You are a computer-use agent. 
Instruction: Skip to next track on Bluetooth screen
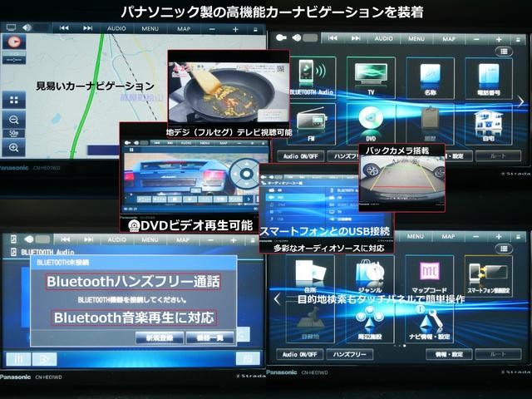pos(89,239)
